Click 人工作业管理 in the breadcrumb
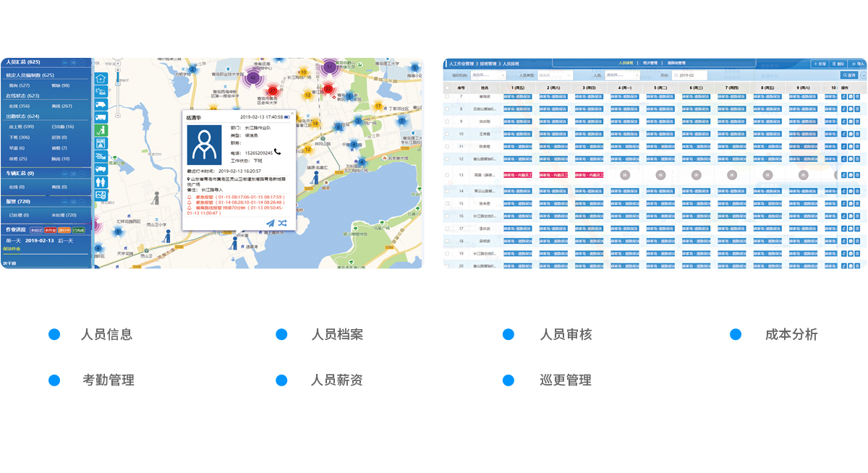Image resolution: width=868 pixels, height=473 pixels. 461,64
